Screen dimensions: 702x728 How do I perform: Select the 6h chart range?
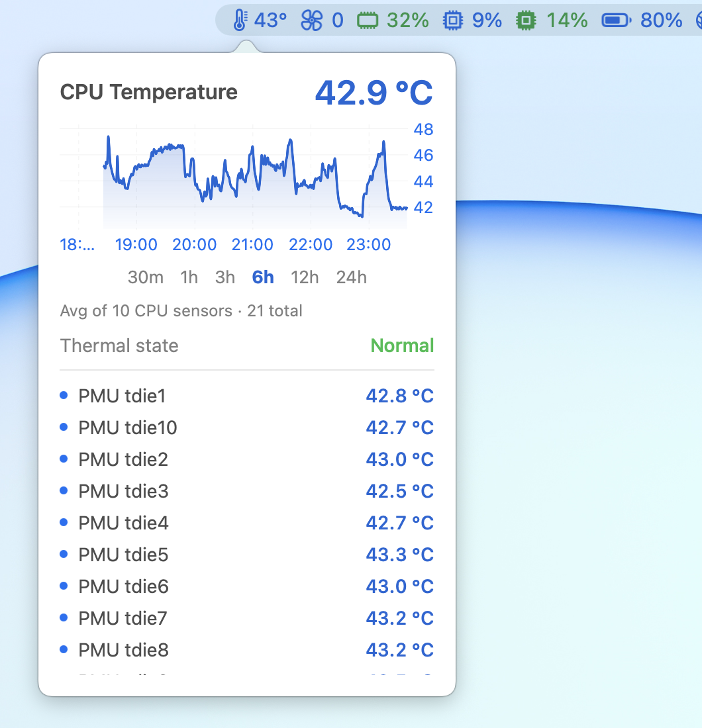[x=263, y=277]
